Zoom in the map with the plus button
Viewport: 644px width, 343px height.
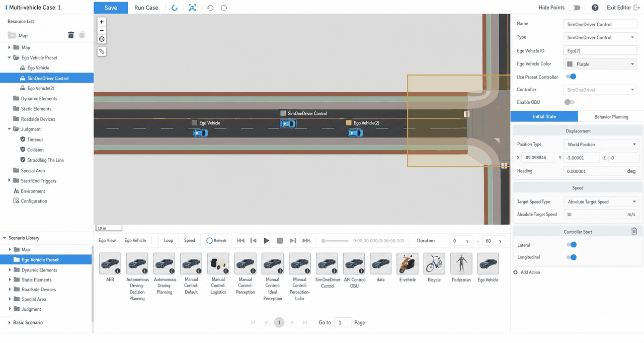coord(102,22)
